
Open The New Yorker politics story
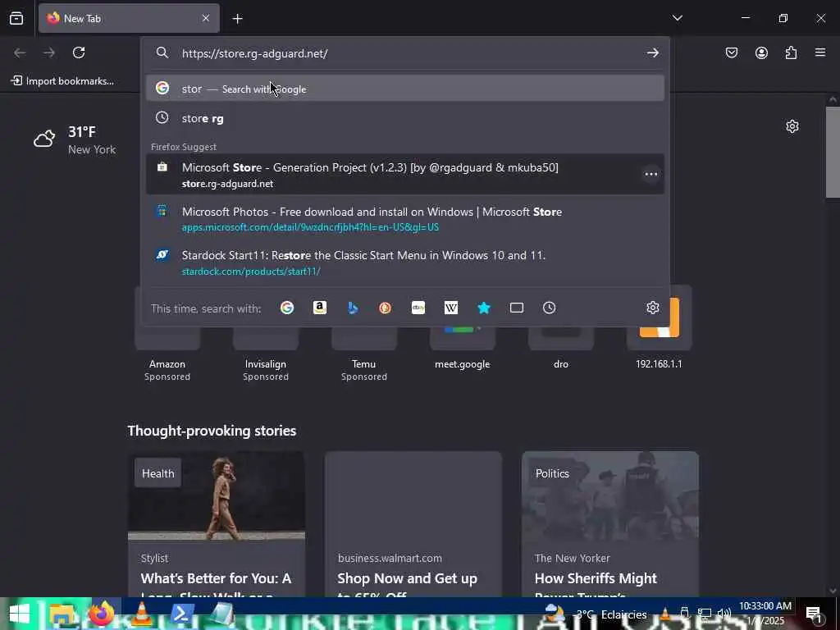pyautogui.click(x=610, y=524)
